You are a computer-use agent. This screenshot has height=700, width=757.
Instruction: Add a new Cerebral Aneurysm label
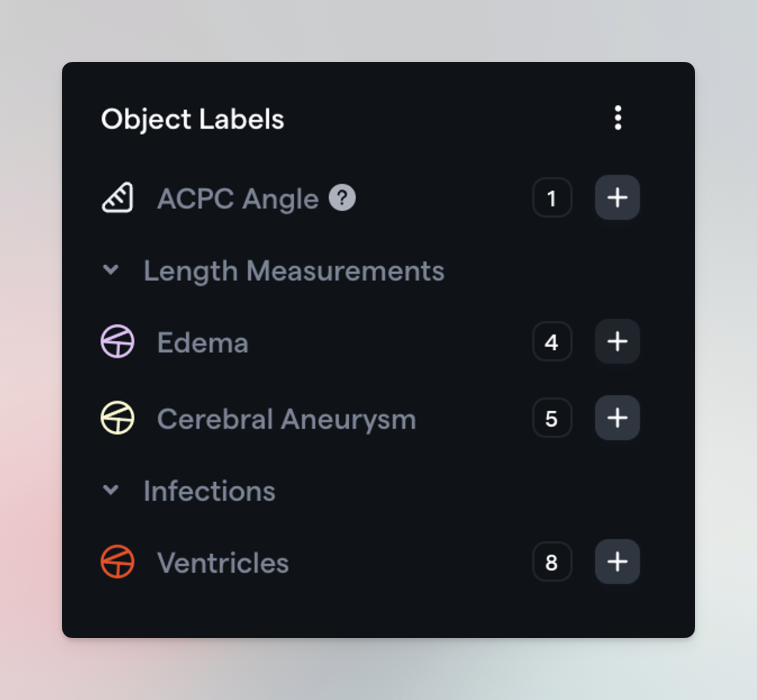(x=617, y=418)
